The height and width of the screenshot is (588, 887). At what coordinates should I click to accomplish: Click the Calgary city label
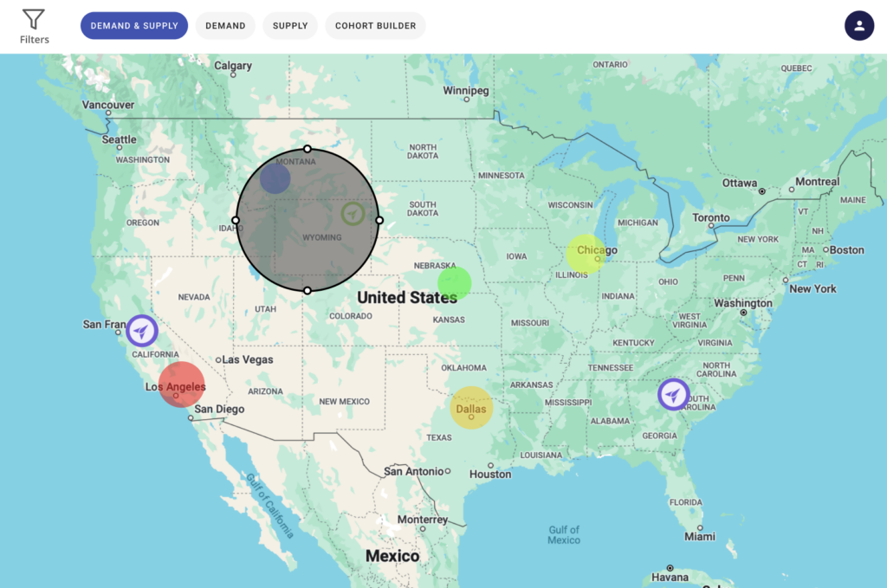(233, 66)
